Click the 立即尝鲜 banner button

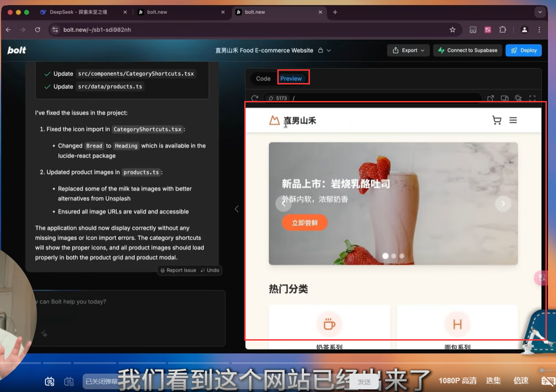[305, 223]
